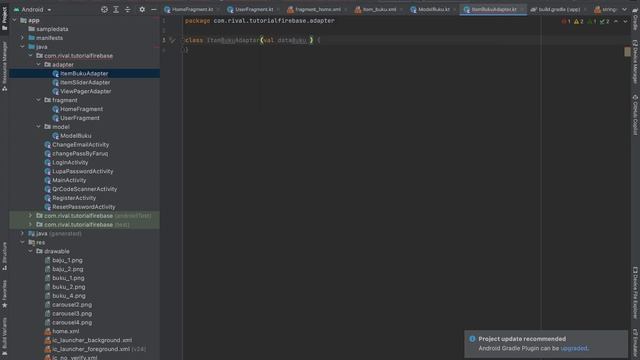Open the Device File Explorer tool window
The height and width of the screenshot is (360, 640).
(635, 292)
